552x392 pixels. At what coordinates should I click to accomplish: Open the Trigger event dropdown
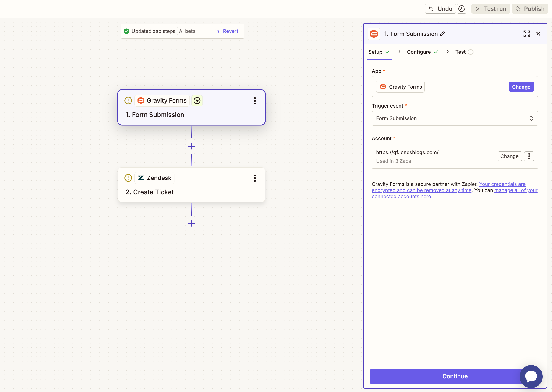(455, 118)
